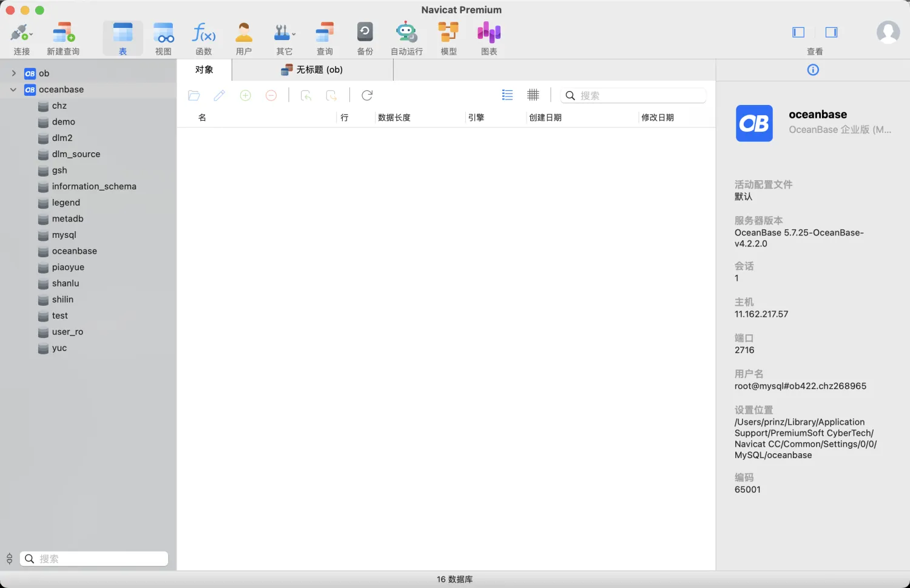Click the refresh icon in object toolbar
The width and height of the screenshot is (910, 588).
pyautogui.click(x=367, y=95)
